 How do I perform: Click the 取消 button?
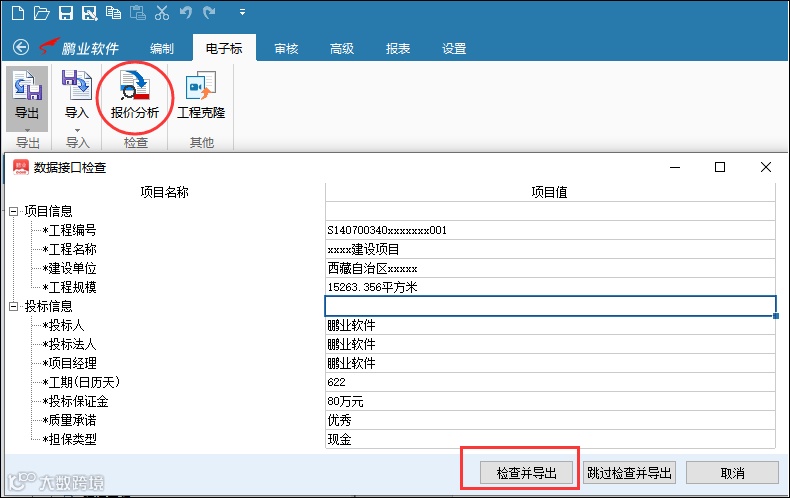tap(732, 473)
